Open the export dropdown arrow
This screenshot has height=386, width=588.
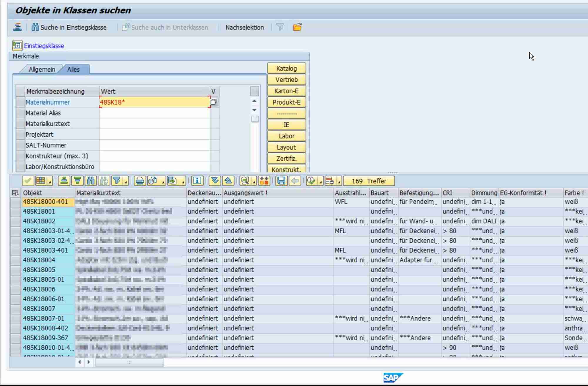coord(183,182)
